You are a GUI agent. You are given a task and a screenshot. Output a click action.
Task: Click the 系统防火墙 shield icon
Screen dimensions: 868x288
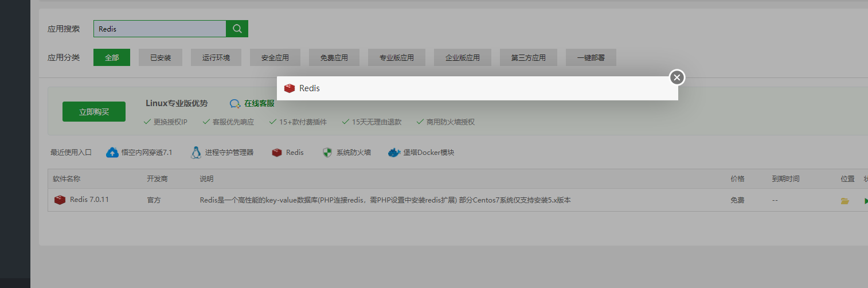click(327, 153)
